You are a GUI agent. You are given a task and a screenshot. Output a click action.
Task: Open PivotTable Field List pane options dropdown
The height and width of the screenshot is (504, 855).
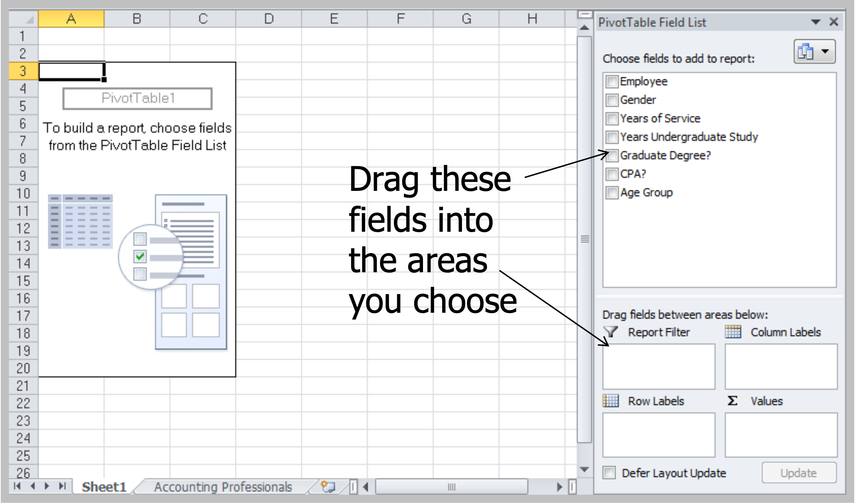click(815, 22)
